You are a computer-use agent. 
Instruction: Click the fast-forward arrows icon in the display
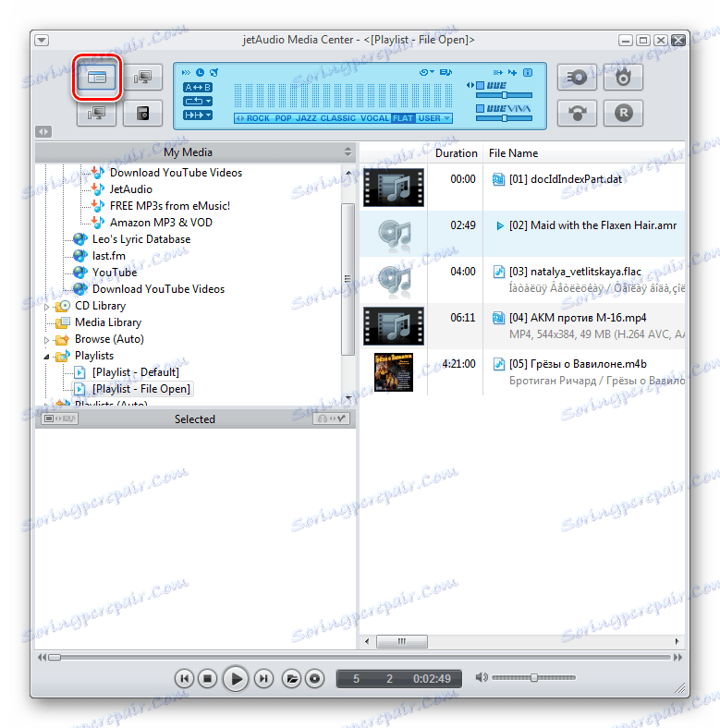(x=187, y=72)
